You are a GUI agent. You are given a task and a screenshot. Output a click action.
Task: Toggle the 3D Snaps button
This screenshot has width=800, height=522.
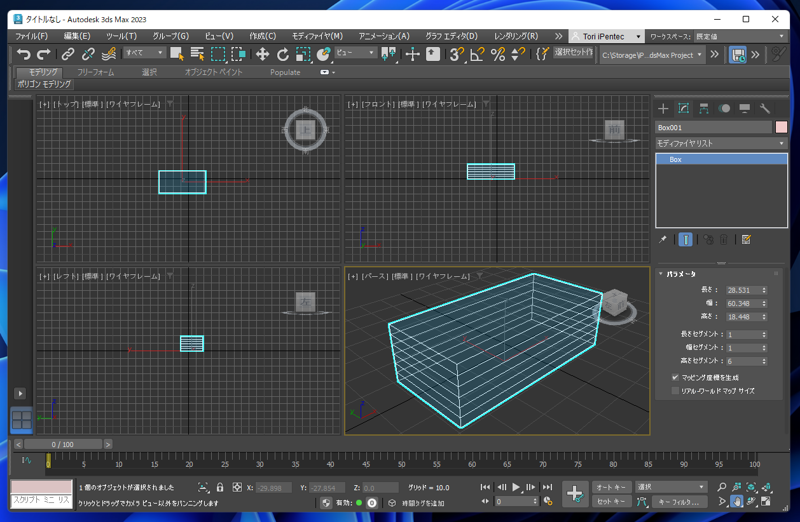(457, 54)
